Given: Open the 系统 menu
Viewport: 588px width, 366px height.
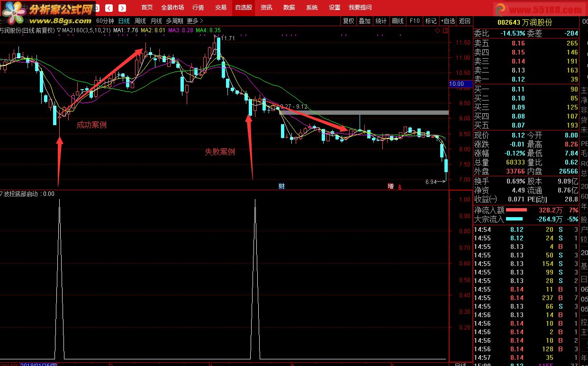Looking at the screenshot, I should click(x=312, y=8).
